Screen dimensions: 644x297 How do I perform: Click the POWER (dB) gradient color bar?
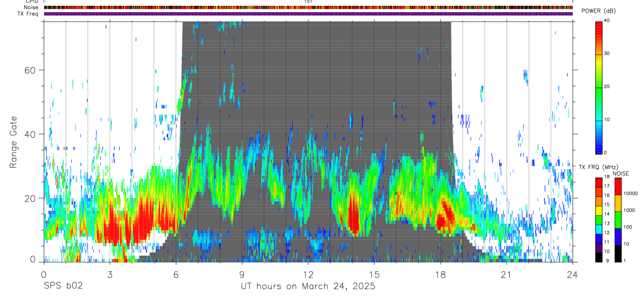point(599,87)
